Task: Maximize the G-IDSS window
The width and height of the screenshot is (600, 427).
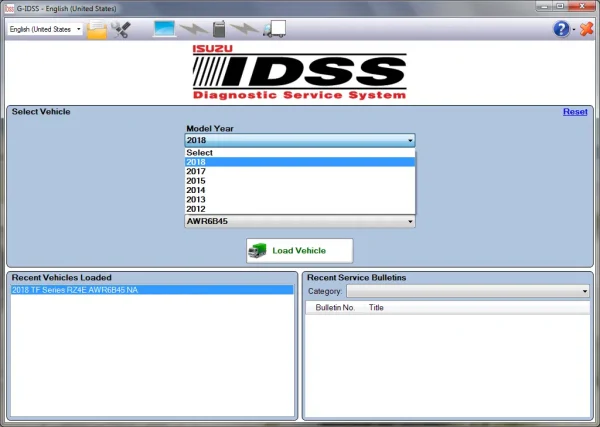Action: click(x=560, y=6)
